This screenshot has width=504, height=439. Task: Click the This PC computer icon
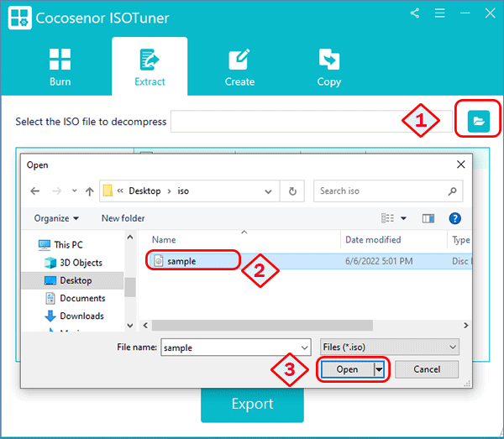coord(44,245)
